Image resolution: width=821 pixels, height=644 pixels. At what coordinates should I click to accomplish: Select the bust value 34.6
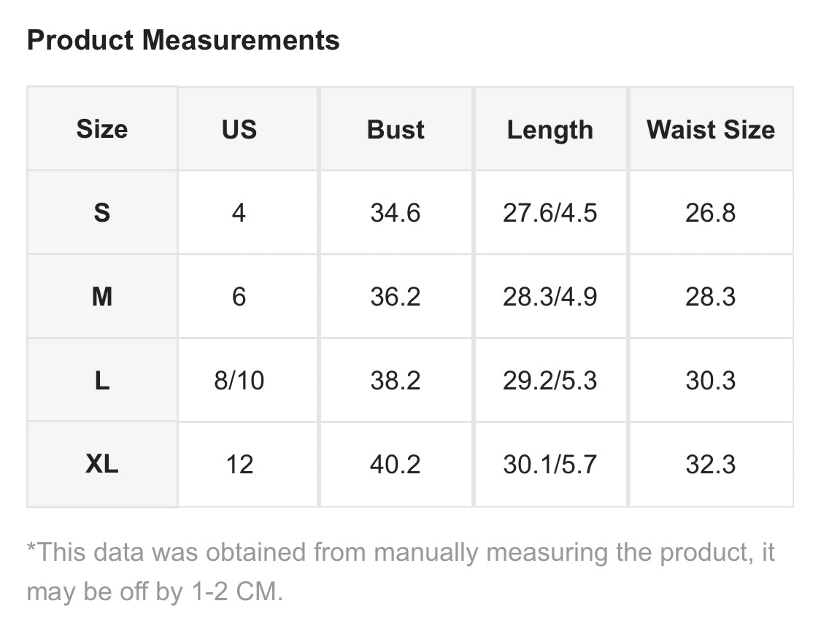(x=396, y=213)
